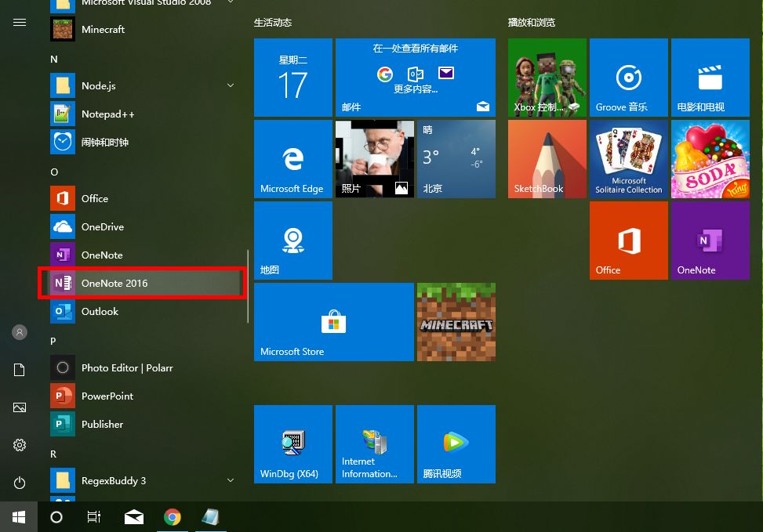Open the Microsoft Store tile
The image size is (763, 532).
(x=334, y=322)
